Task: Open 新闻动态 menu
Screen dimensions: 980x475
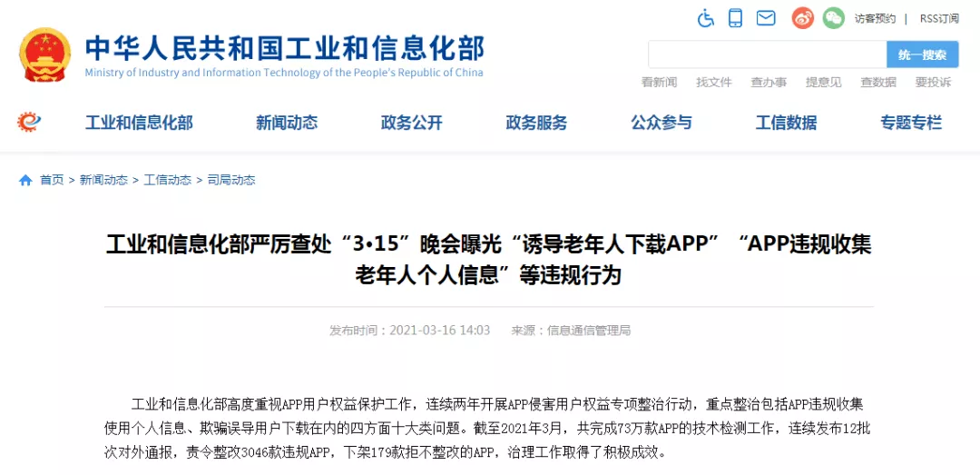Action: (x=287, y=123)
